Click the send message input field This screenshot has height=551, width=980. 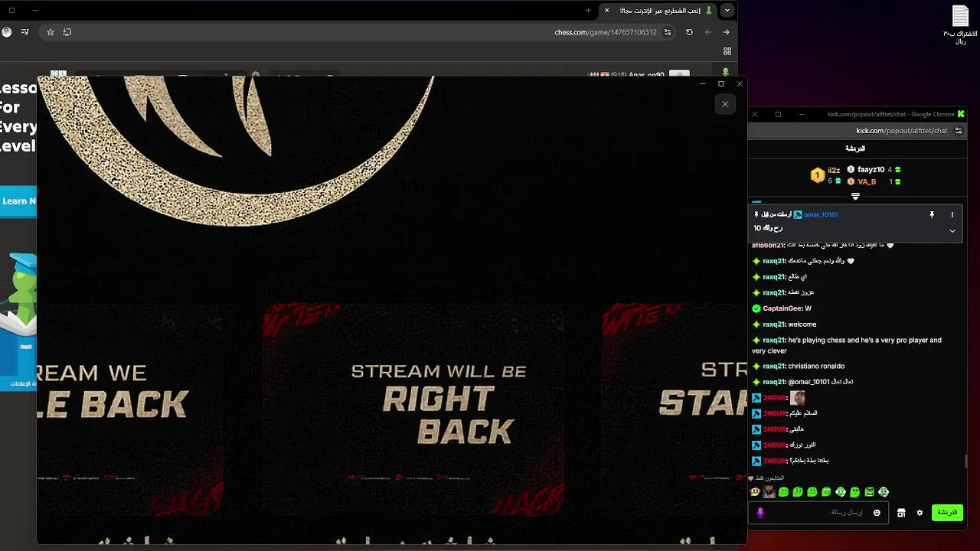point(819,513)
